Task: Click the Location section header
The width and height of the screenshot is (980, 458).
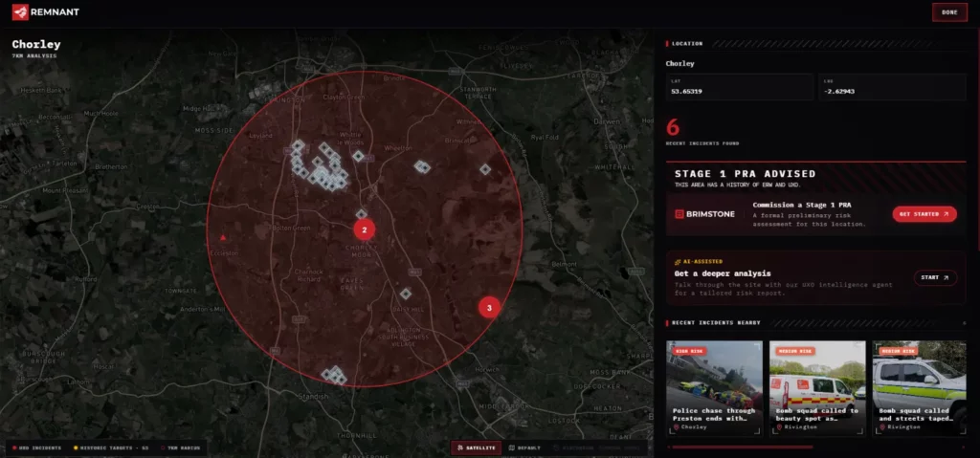Action: [x=687, y=44]
